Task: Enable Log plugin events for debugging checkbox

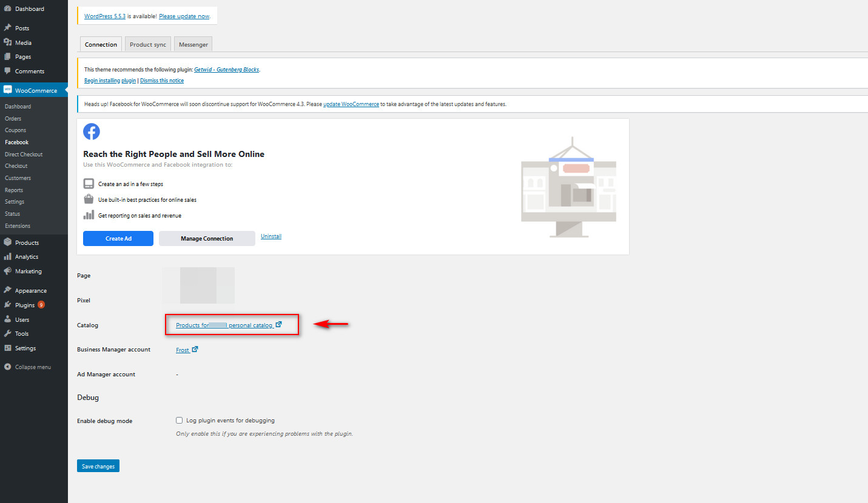Action: click(179, 420)
